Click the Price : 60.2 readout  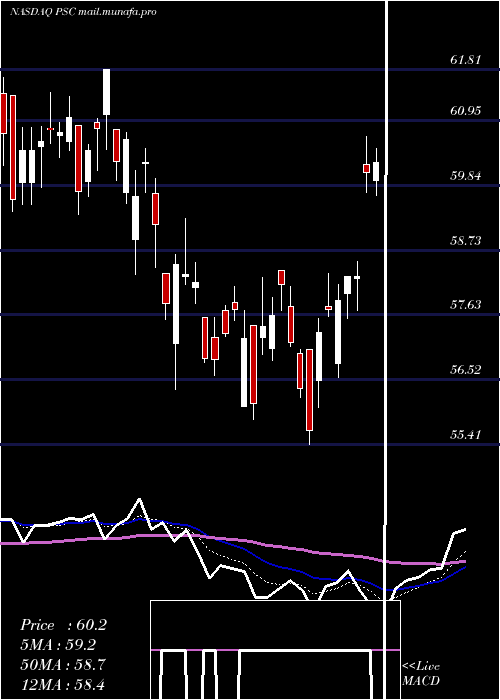click(x=63, y=625)
